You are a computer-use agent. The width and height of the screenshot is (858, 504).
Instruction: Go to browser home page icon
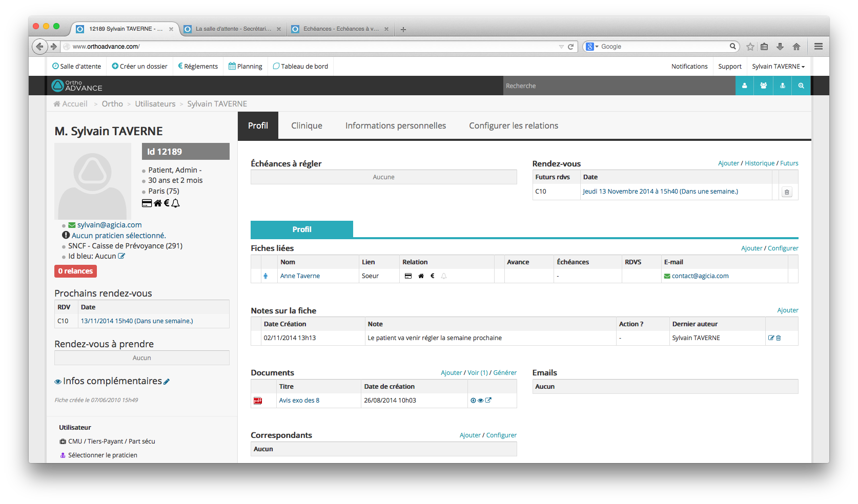[x=796, y=47]
